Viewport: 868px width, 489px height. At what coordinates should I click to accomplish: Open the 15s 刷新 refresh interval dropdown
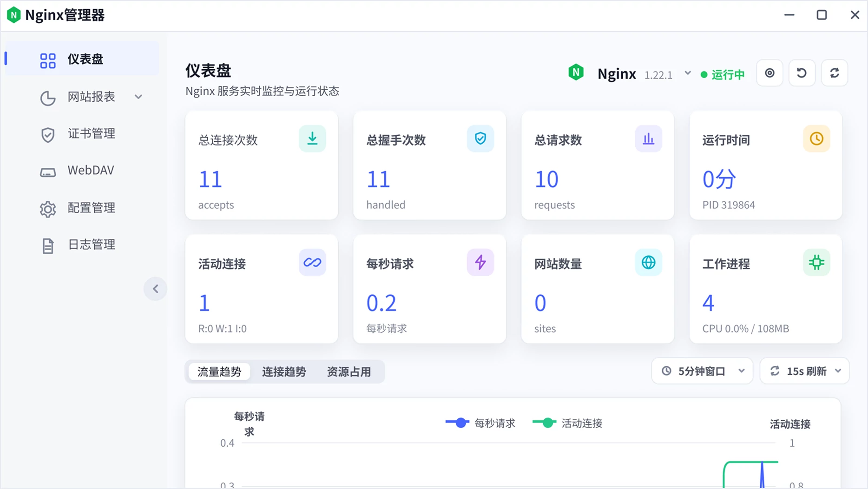click(805, 371)
